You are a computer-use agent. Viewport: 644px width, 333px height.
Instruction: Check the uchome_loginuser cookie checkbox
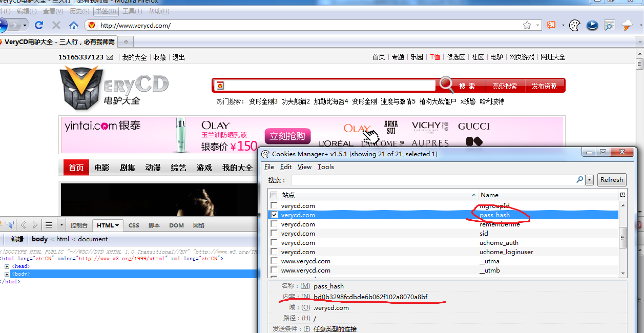pos(274,252)
